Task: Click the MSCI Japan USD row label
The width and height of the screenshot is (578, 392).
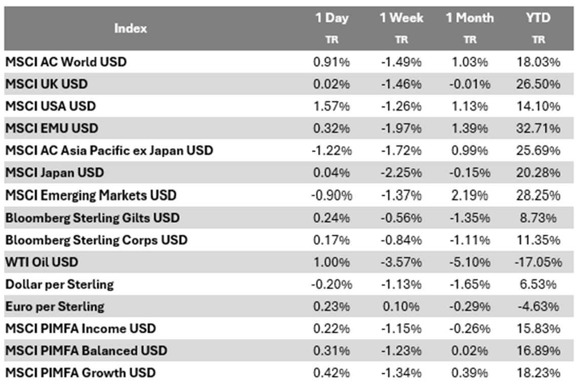Action: point(55,173)
